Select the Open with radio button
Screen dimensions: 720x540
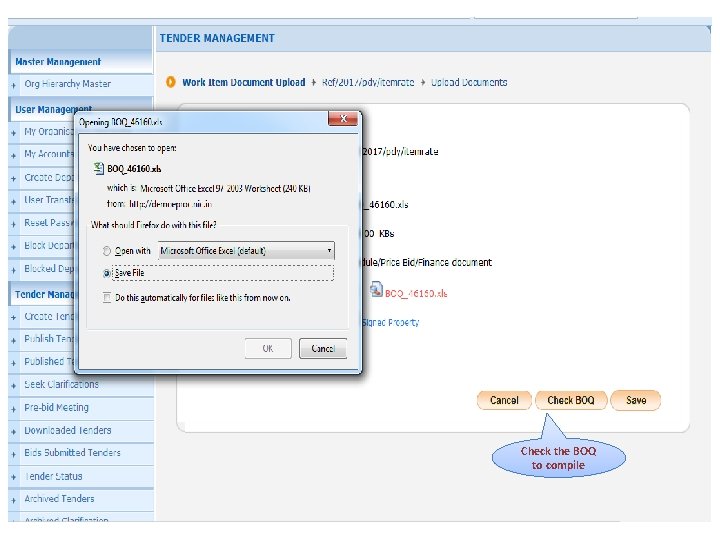[x=107, y=251]
